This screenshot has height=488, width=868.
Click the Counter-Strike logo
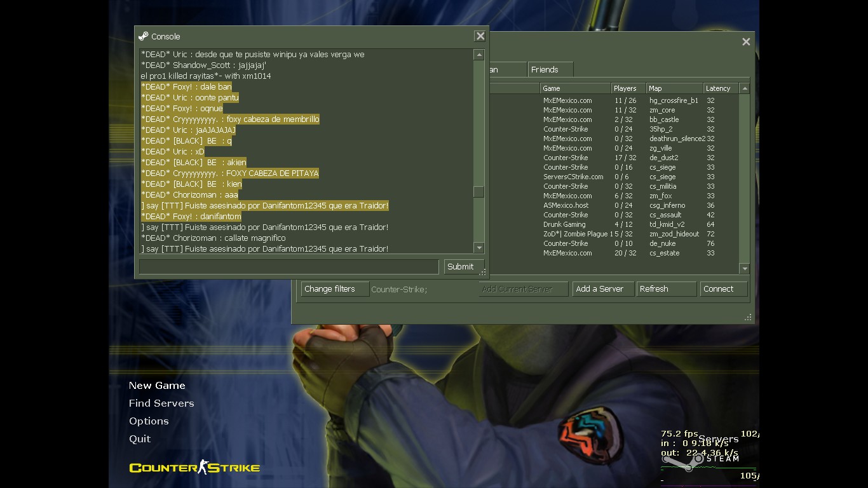194,468
